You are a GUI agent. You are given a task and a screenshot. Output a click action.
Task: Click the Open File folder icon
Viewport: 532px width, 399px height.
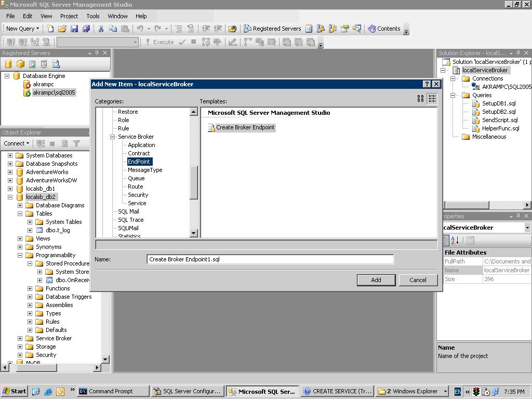62,29
